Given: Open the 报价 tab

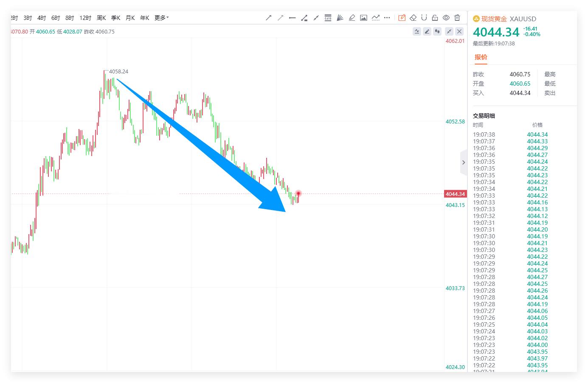Looking at the screenshot, I should tap(481, 57).
